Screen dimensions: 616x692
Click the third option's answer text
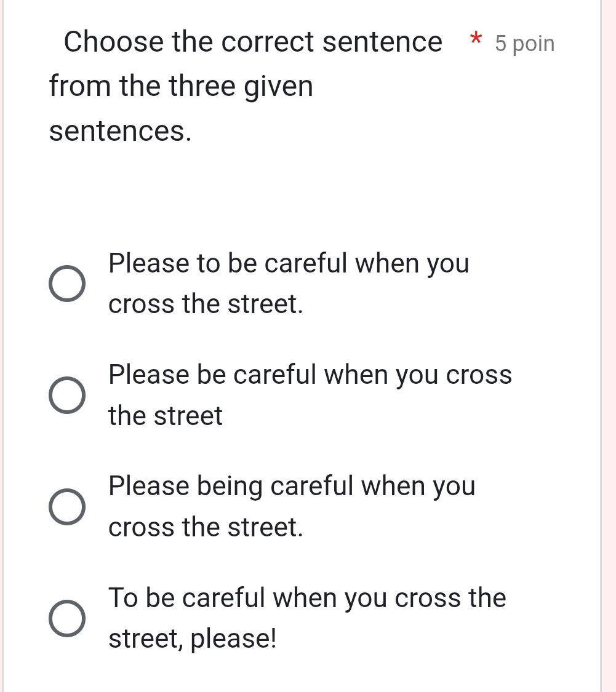tap(292, 485)
